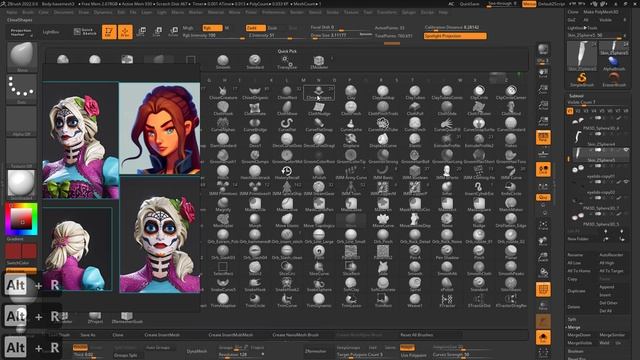Click Reset All Brushes button
The image size is (640, 360).
(416, 335)
